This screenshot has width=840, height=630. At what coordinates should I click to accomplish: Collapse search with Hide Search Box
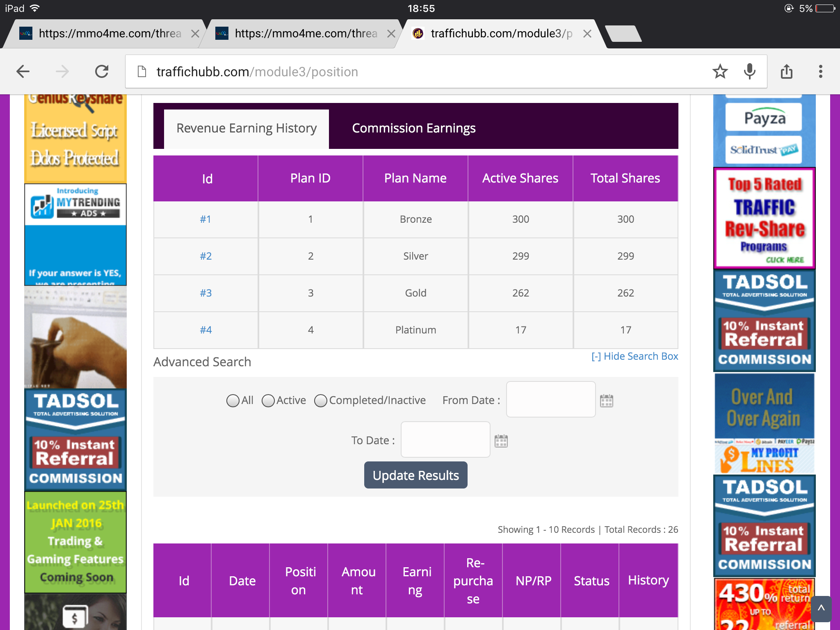click(x=635, y=356)
